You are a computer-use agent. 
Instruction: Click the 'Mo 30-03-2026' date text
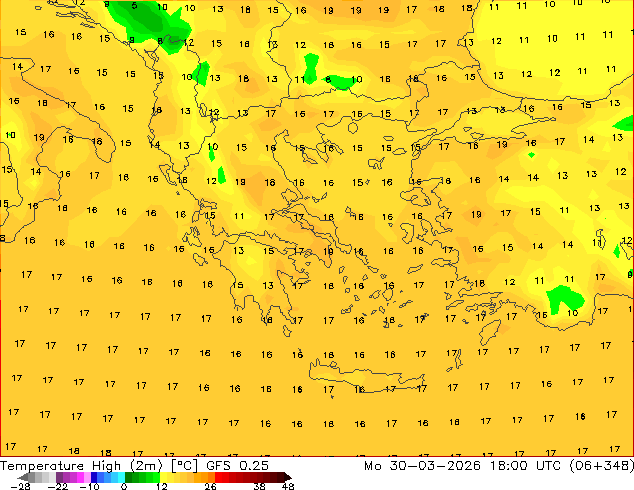point(423,466)
